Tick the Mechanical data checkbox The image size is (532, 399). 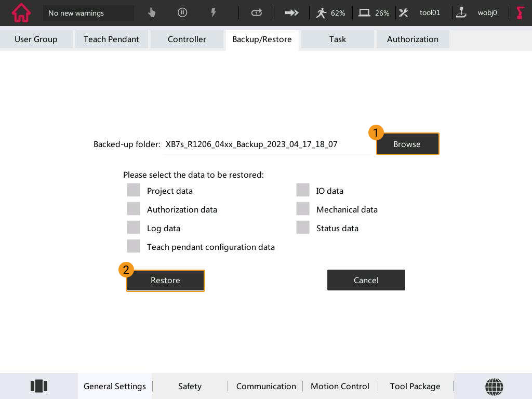pos(303,209)
